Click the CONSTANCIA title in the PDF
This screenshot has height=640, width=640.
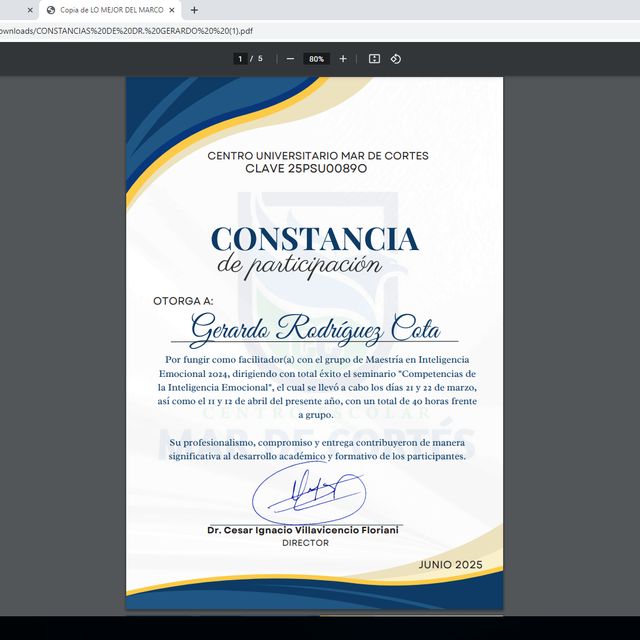tap(315, 239)
